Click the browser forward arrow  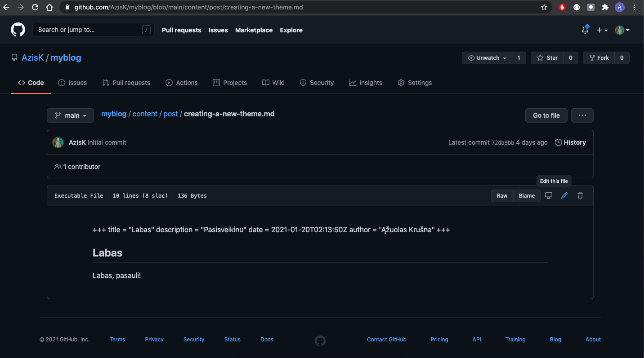point(21,7)
